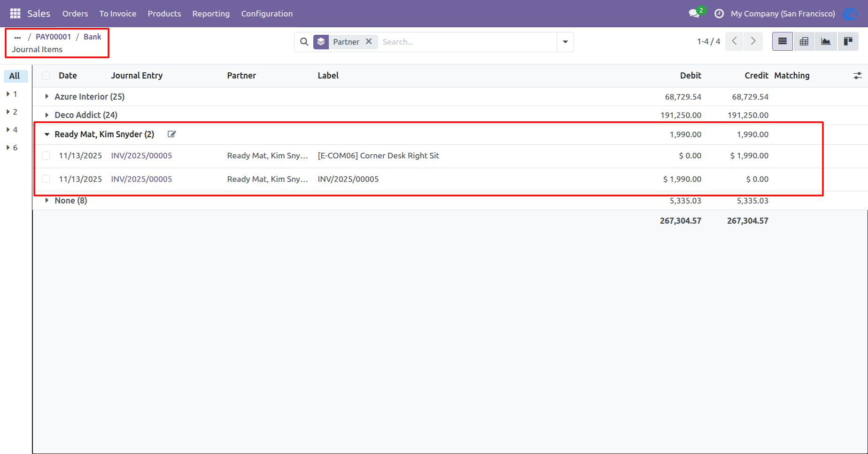The height and width of the screenshot is (454, 868).
Task: Open the Configuration menu
Action: coord(267,14)
